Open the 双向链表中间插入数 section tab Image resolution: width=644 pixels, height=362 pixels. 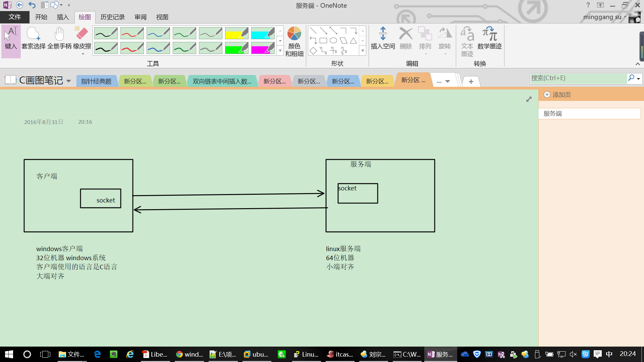click(x=222, y=80)
